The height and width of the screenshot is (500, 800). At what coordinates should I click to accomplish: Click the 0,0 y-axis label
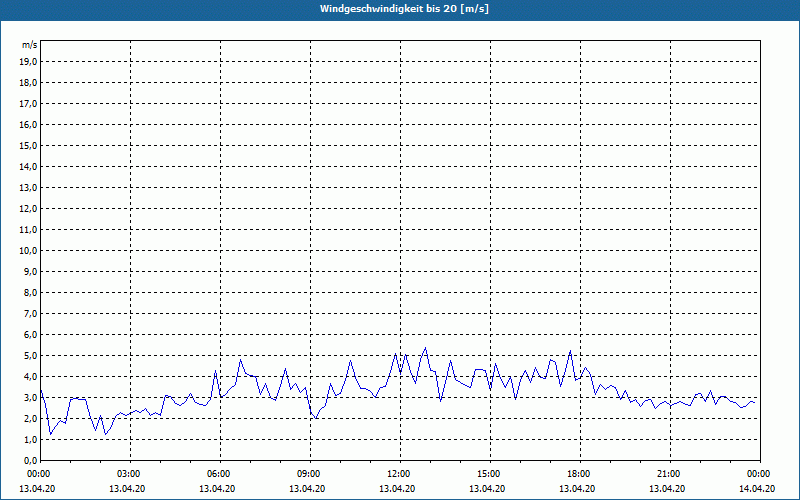tap(30, 460)
